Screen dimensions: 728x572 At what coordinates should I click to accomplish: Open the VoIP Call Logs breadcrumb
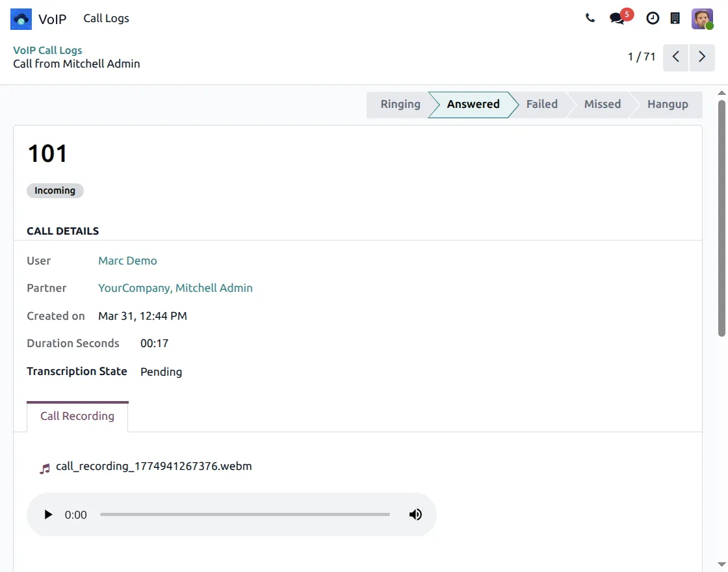click(47, 50)
